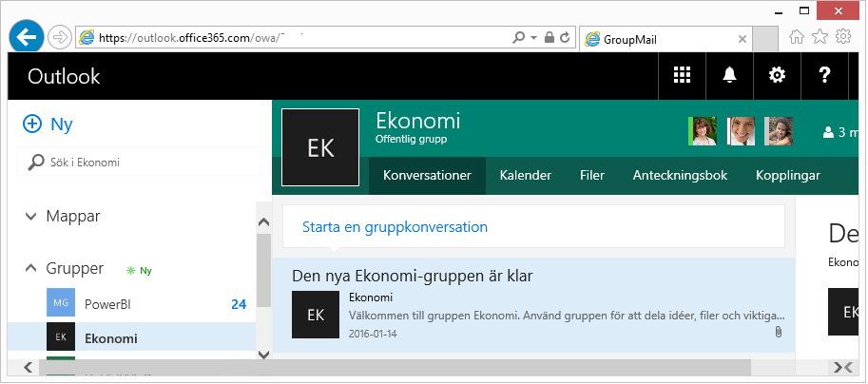The width and height of the screenshot is (868, 384).
Task: Collapse or expand the Mappar section
Action: tap(31, 217)
